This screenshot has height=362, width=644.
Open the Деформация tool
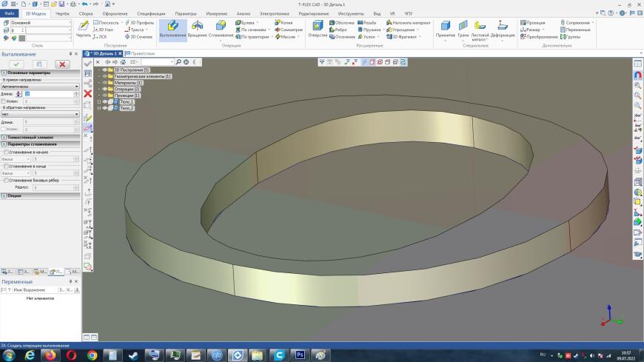[x=503, y=29]
